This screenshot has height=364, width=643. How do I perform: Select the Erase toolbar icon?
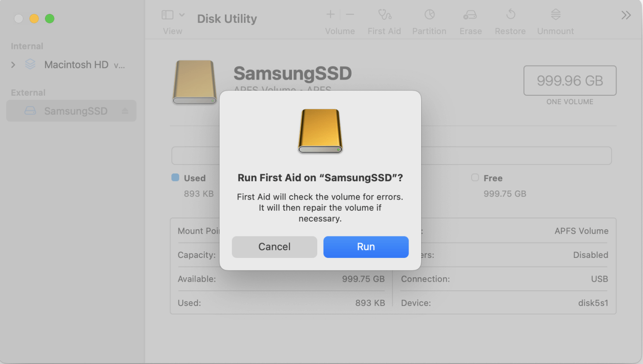coord(470,15)
